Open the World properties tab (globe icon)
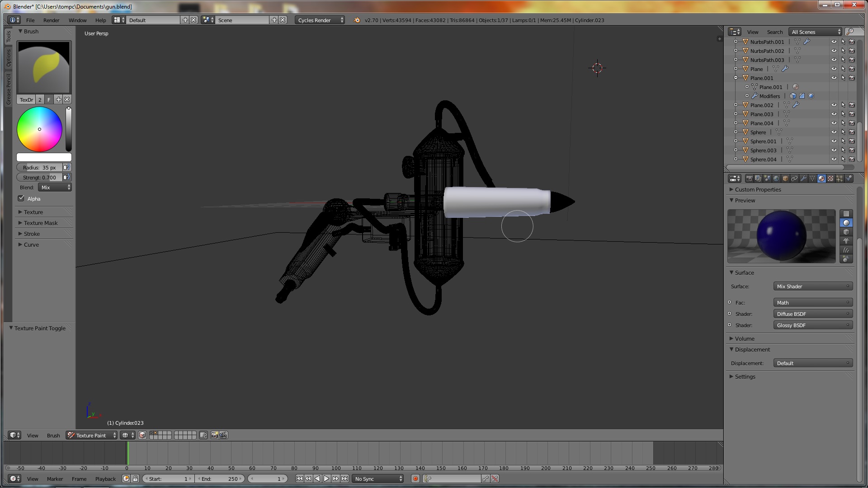 coord(776,178)
